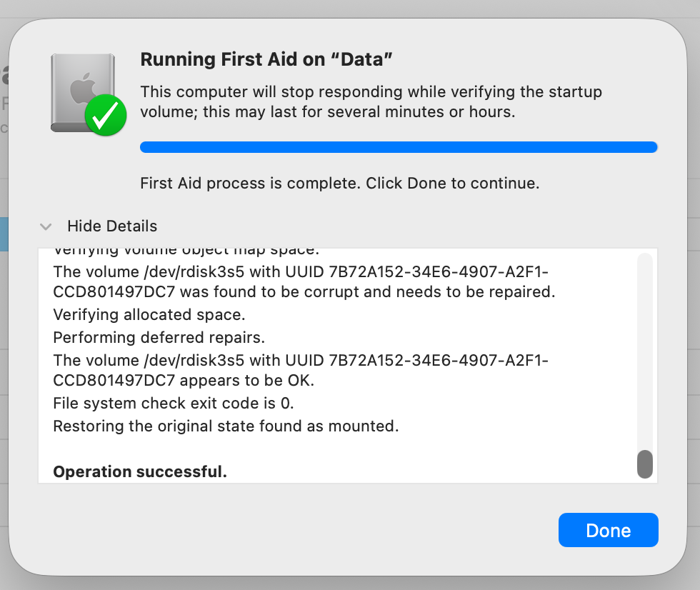Collapse details with the chevron arrow
Viewport: 700px width, 590px height.
coord(46,226)
